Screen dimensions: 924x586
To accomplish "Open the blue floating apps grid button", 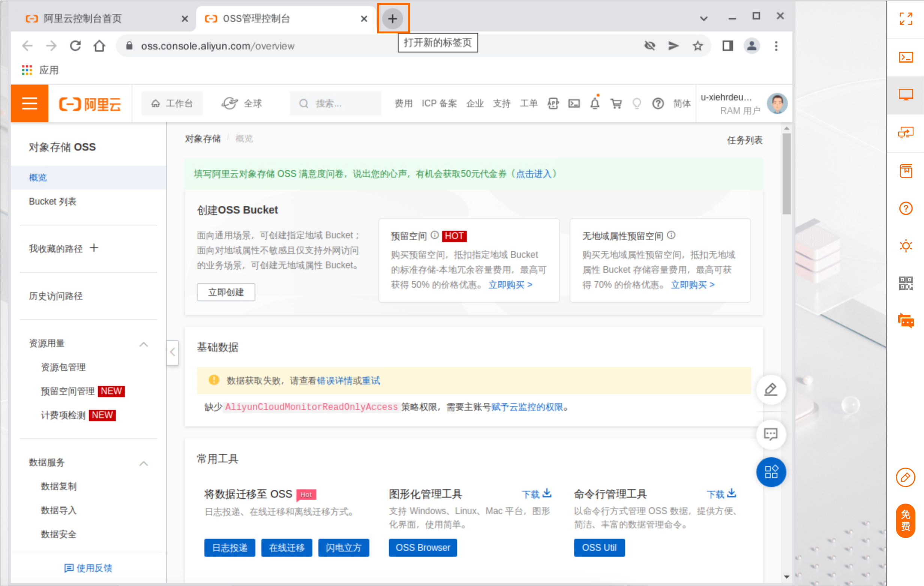I will click(x=771, y=472).
